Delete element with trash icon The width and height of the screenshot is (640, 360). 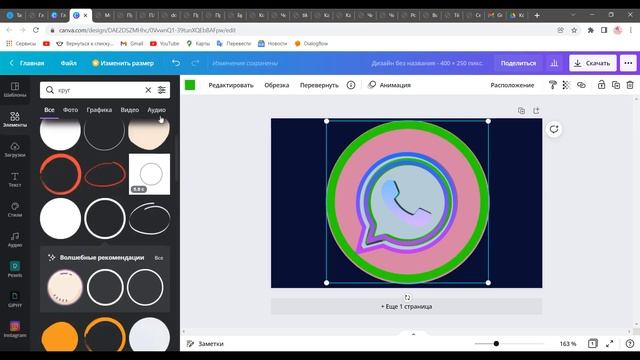click(x=630, y=85)
